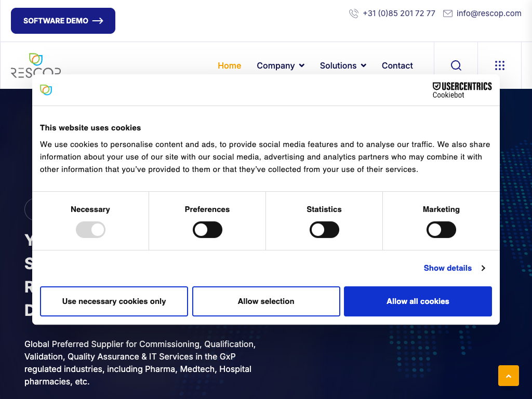Expand the Company dropdown menu
Screen dimensions: 532x399
point(281,65)
